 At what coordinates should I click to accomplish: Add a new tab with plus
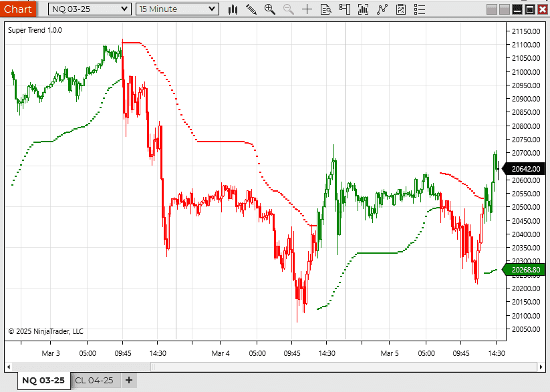pos(129,380)
